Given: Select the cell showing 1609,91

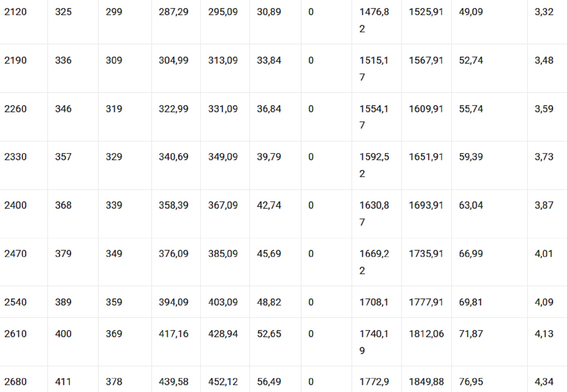Looking at the screenshot, I should [x=426, y=109].
